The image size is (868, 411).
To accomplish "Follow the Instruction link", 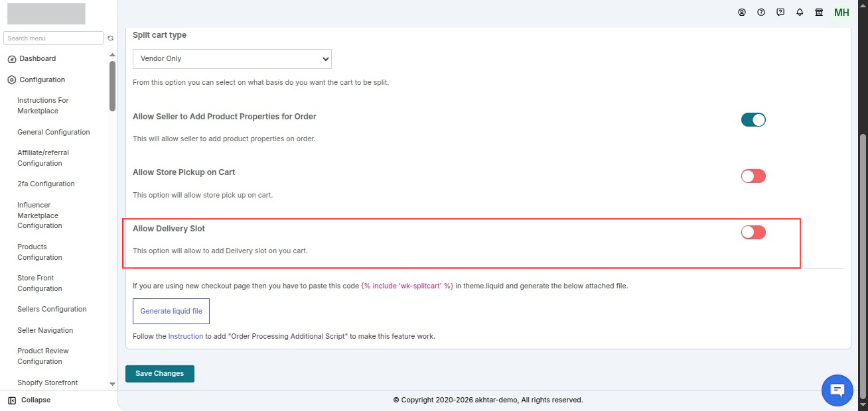I will pos(186,336).
